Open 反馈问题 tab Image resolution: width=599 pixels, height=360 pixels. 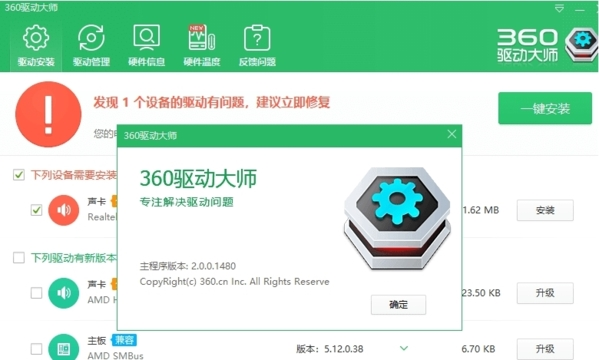coord(257,46)
